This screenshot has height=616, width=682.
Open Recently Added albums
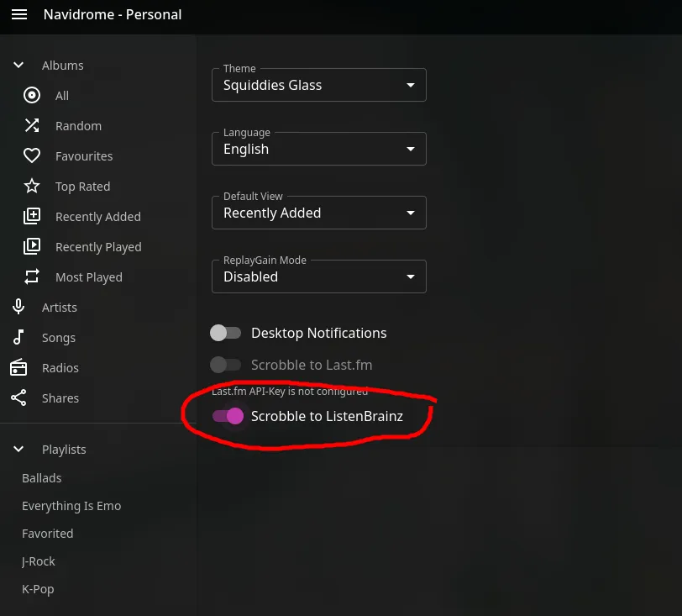pyautogui.click(x=31, y=216)
